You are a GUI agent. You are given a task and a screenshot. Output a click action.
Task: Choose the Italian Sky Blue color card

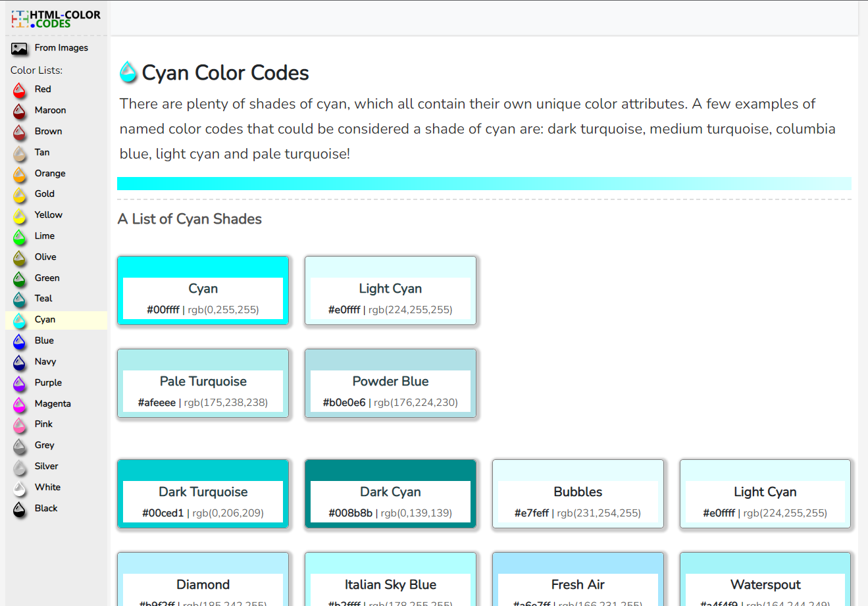390,579
